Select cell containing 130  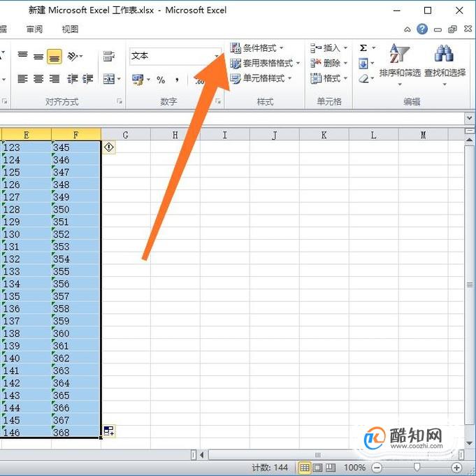click(x=27, y=234)
